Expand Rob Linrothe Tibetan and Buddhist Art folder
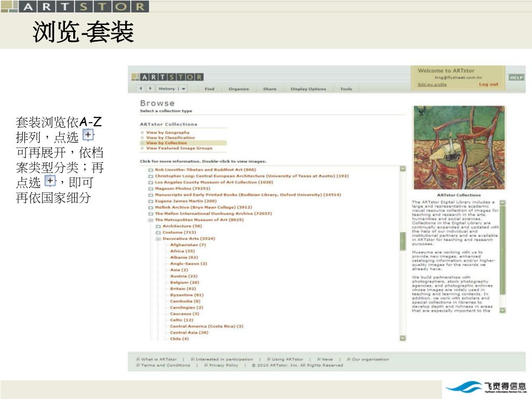532x399 pixels. [151, 170]
